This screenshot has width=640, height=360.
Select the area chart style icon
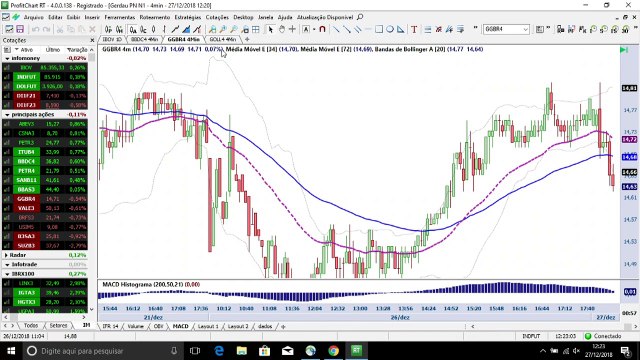(186, 29)
